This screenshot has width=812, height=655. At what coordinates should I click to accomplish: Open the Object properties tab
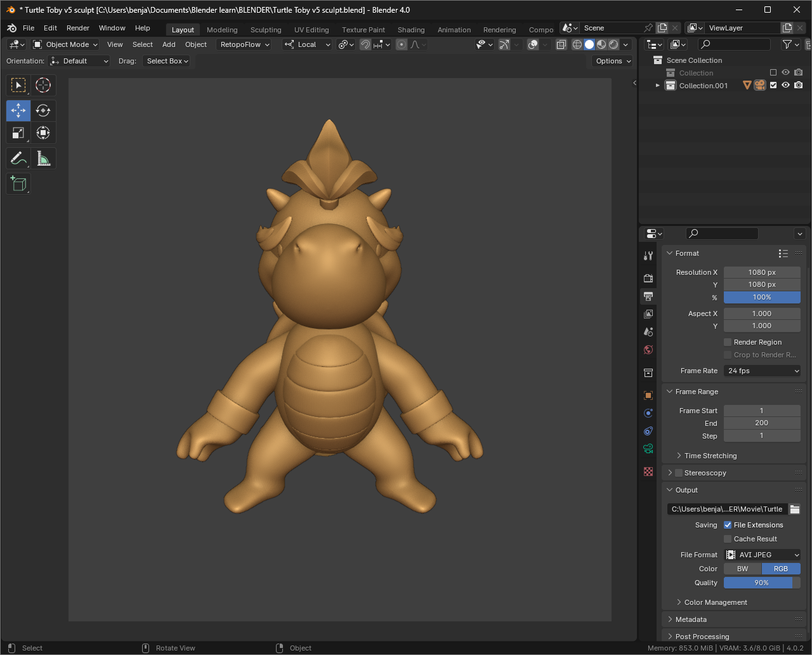(x=648, y=395)
